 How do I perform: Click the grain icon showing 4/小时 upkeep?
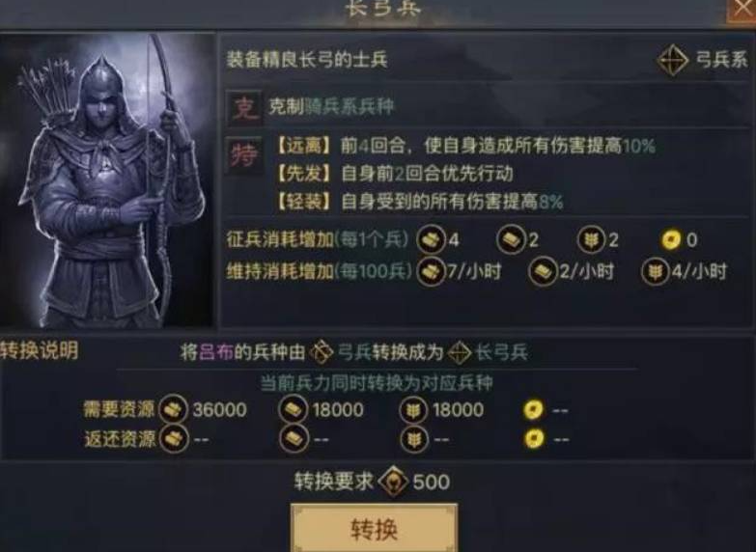click(x=656, y=271)
